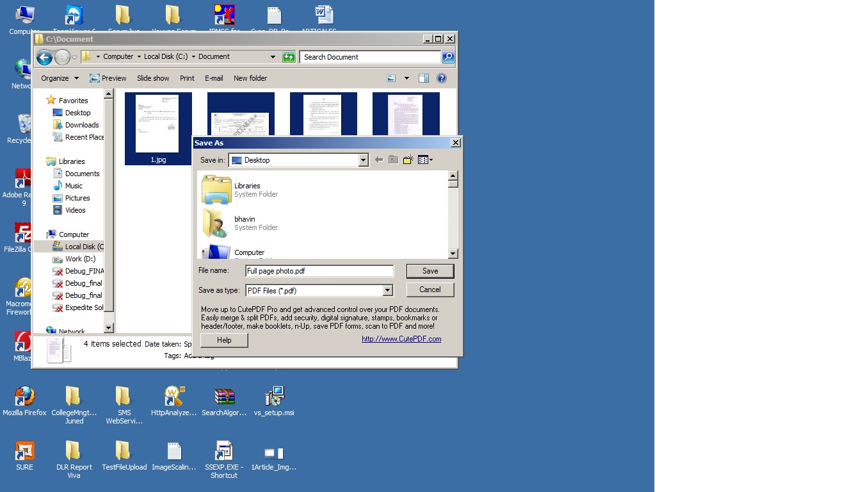Click Slide show in Explorer toolbar

click(x=153, y=78)
